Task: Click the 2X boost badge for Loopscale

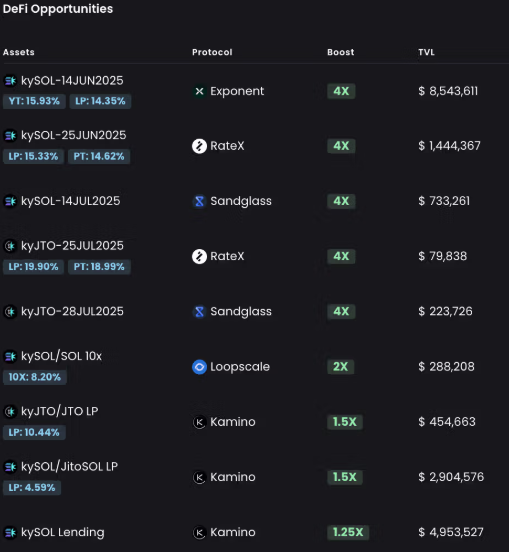Action: (340, 367)
